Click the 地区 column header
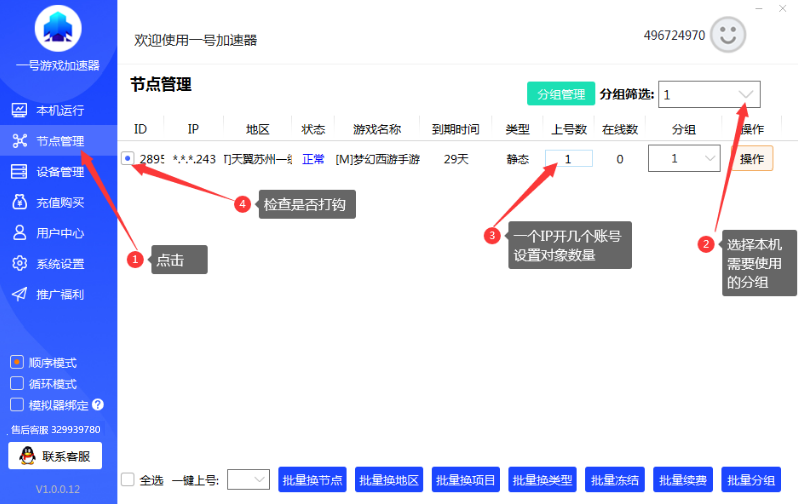The width and height of the screenshot is (802, 504). pos(257,129)
